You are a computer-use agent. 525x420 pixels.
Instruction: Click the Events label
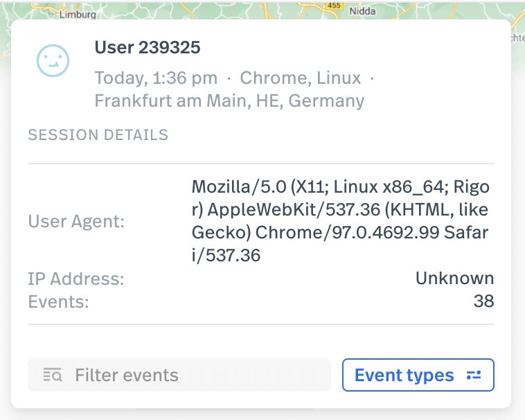pos(59,301)
